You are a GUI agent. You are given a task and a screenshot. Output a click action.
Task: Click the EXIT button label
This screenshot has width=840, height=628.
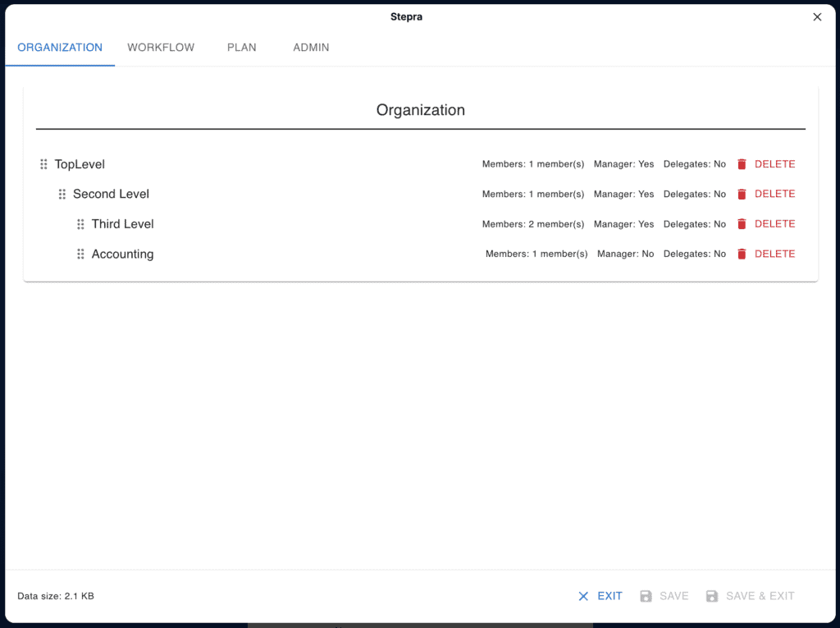[609, 596]
